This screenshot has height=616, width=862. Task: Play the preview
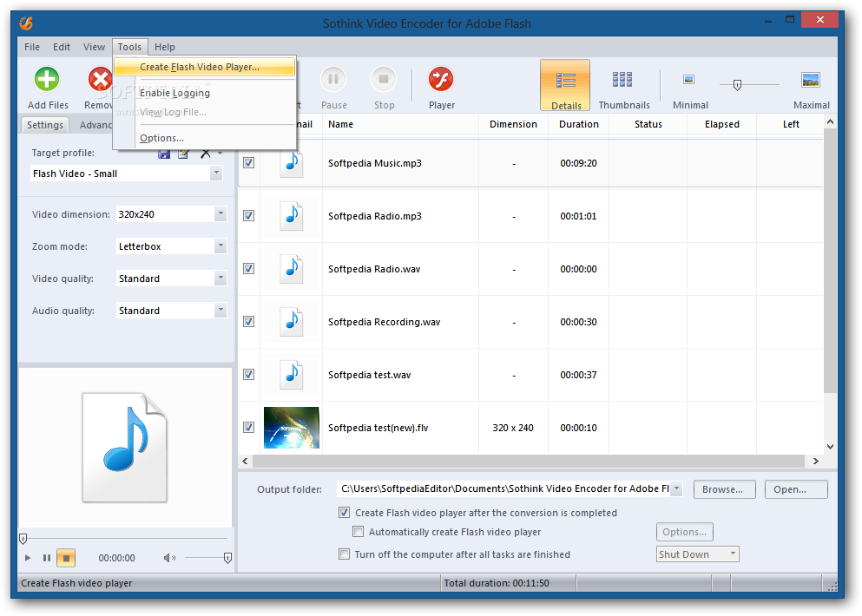coord(28,558)
